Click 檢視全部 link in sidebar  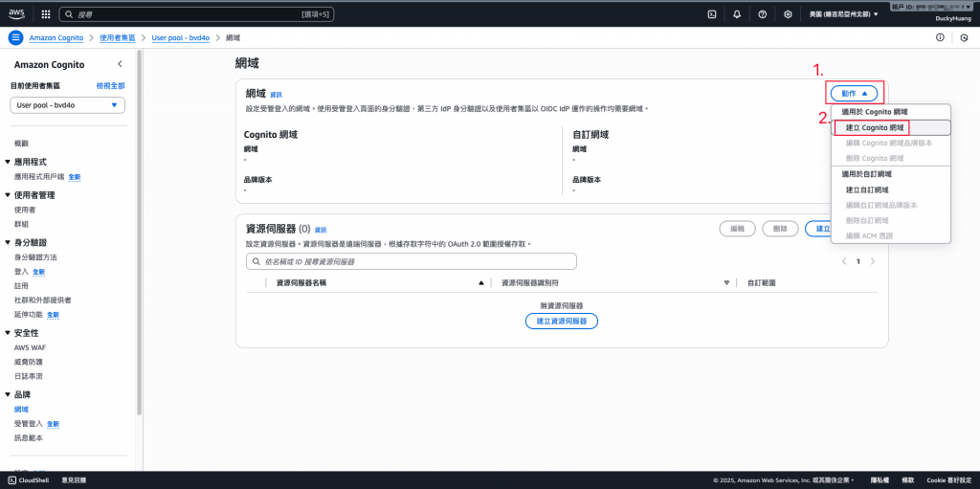[x=111, y=86]
